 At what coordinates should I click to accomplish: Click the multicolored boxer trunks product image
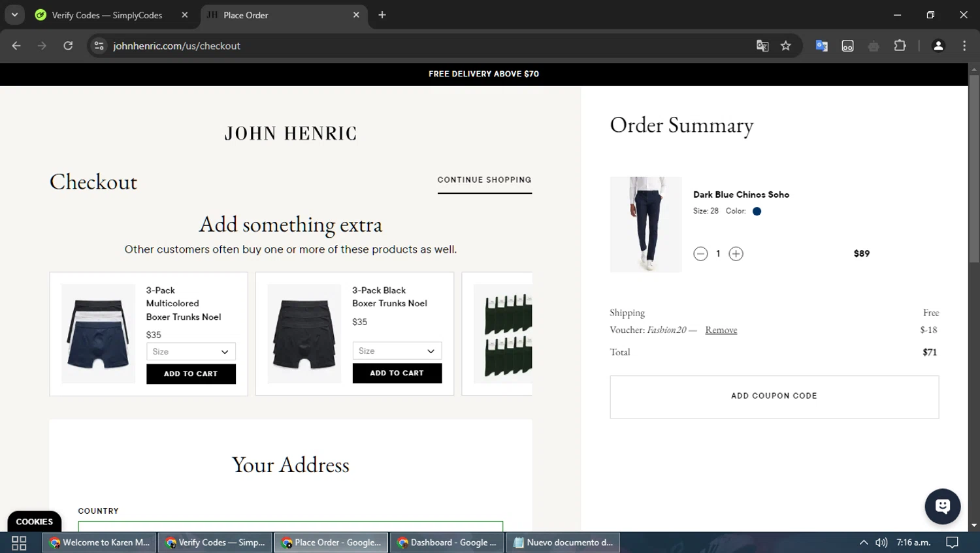coord(98,334)
